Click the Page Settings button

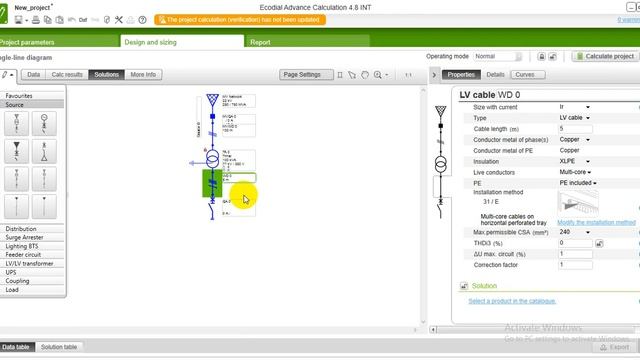[306, 75]
